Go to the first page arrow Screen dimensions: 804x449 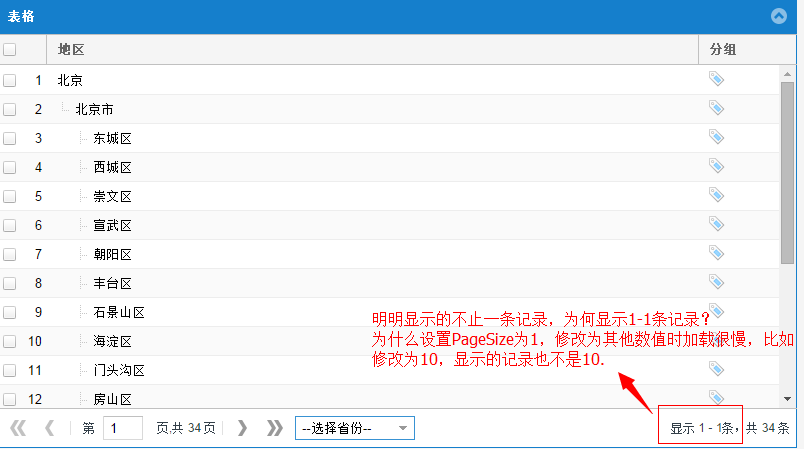pyautogui.click(x=18, y=428)
